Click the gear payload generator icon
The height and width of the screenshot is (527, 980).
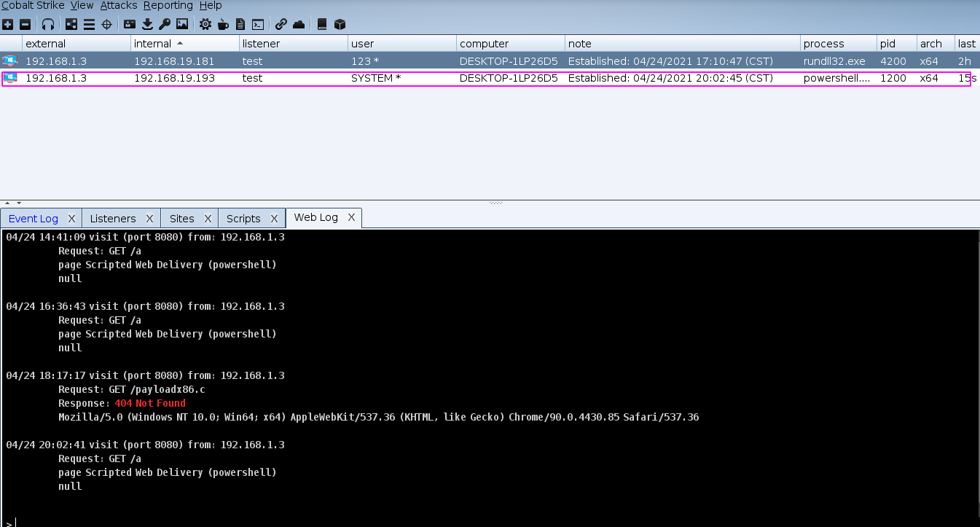click(205, 24)
